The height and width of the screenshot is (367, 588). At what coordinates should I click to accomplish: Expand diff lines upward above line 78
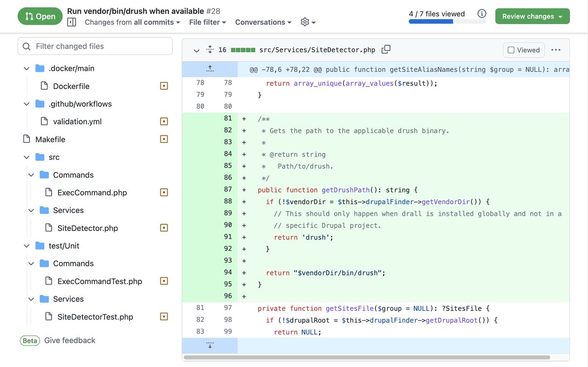point(210,69)
